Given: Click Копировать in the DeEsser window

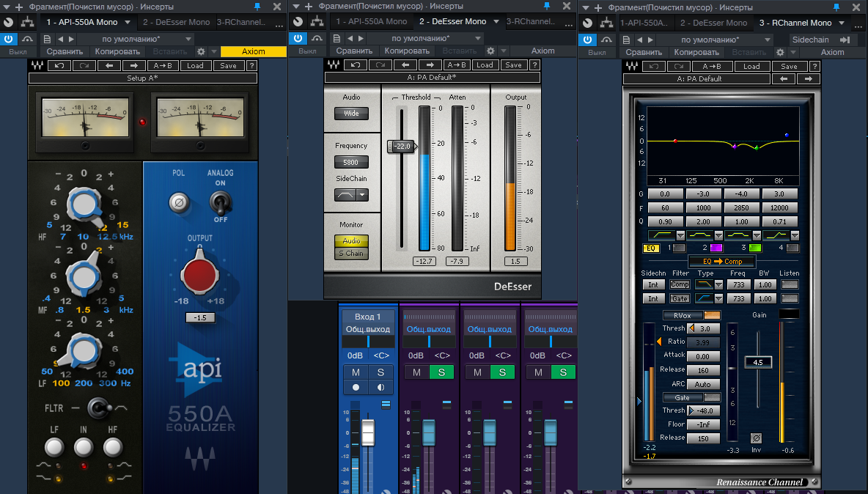Looking at the screenshot, I should [407, 51].
